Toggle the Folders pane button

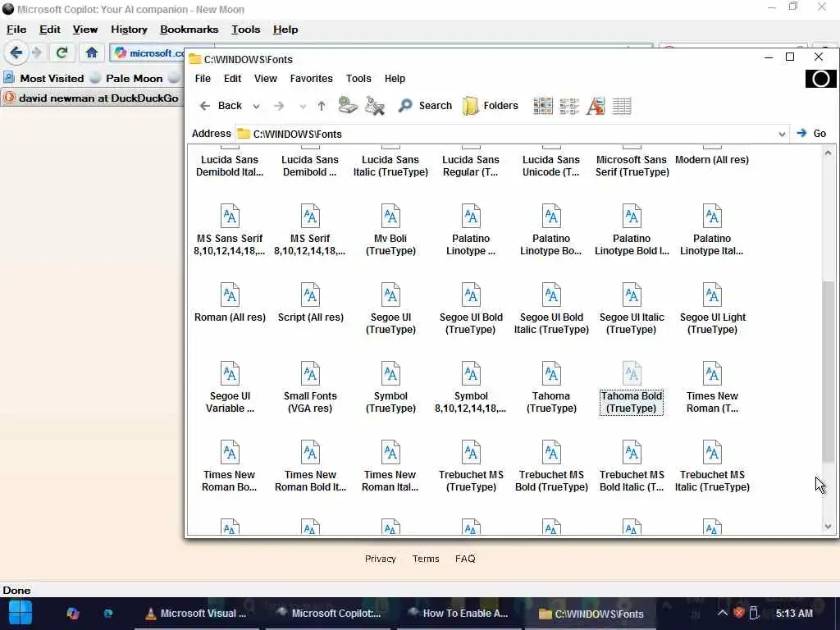click(x=491, y=106)
